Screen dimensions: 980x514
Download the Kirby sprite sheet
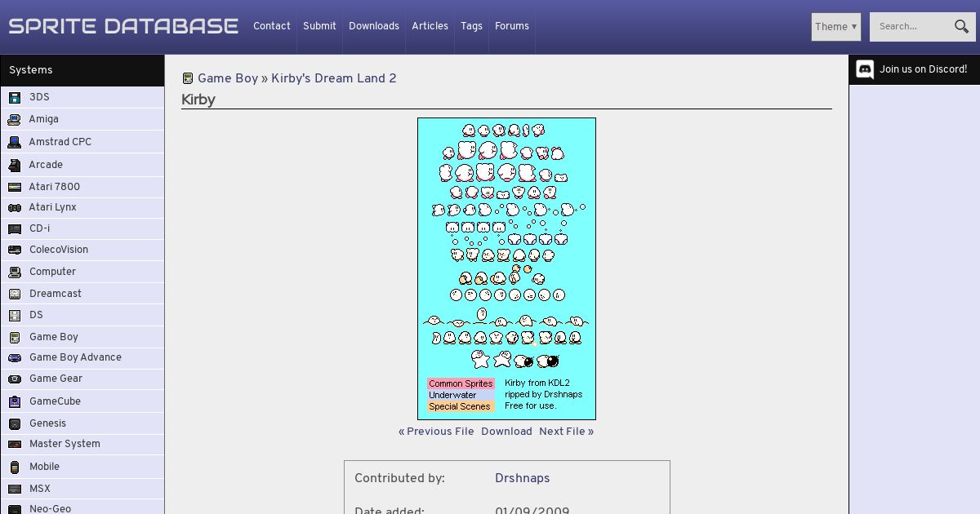click(x=506, y=432)
